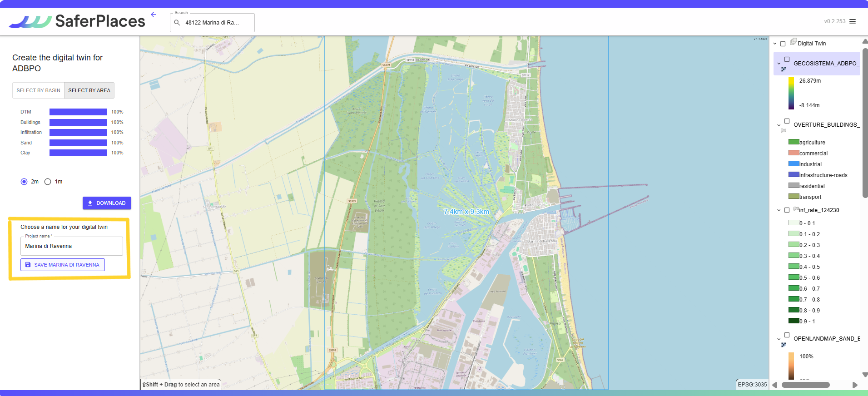Viewport: 868px width, 396px height.
Task: Open the hamburger menu beside version number
Action: click(x=853, y=21)
